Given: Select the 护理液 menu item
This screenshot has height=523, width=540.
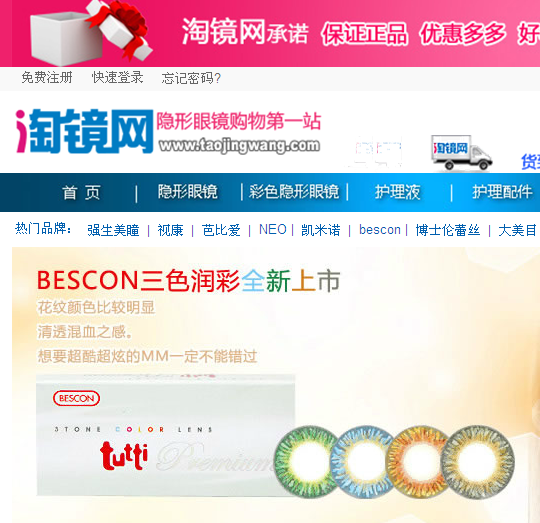Looking at the screenshot, I should 397,192.
